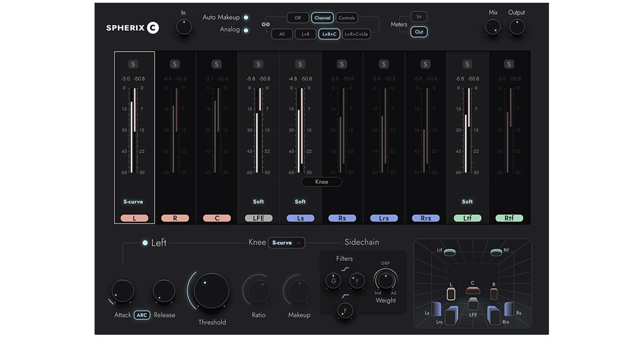Select the L speaker icon in the surround view
Viewport: 644px width, 338px height.
(x=451, y=293)
